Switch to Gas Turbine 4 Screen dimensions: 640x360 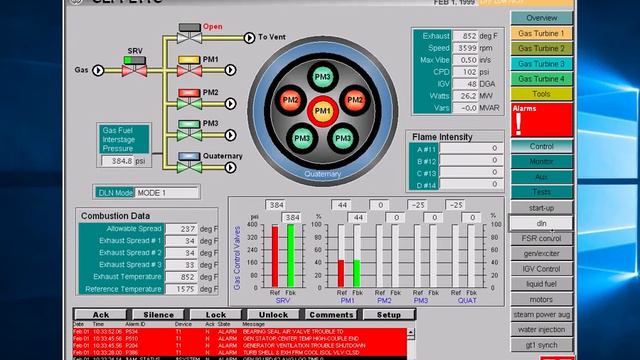(542, 79)
